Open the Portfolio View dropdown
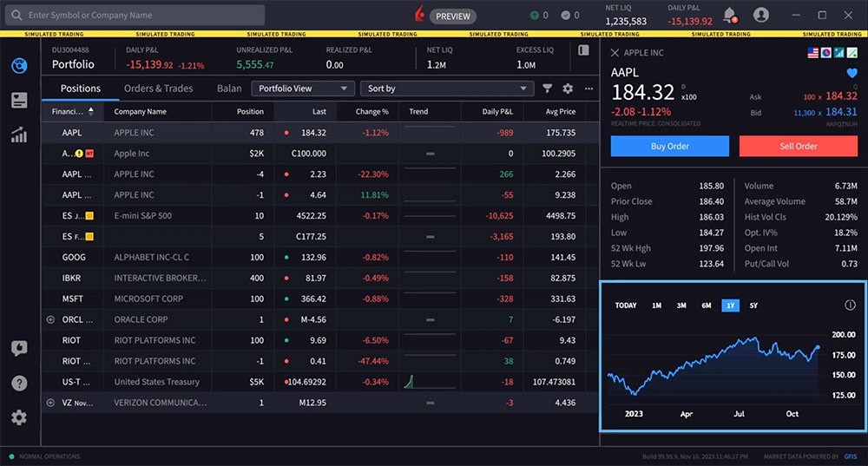Image resolution: width=868 pixels, height=466 pixels. click(303, 89)
